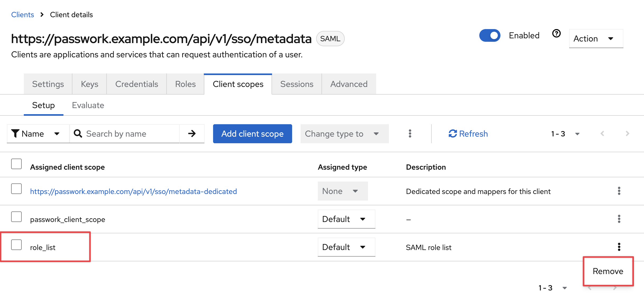Open the Action dropdown
This screenshot has width=644, height=296.
[x=596, y=39]
